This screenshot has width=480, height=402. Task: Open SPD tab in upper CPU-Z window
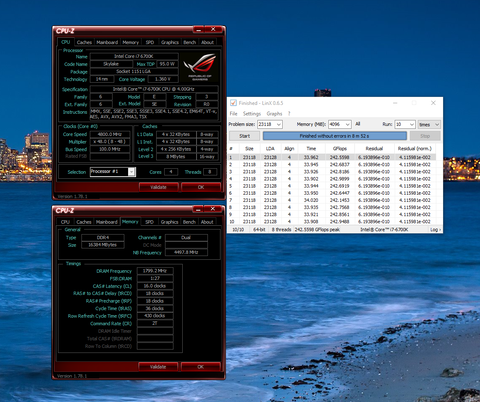150,42
